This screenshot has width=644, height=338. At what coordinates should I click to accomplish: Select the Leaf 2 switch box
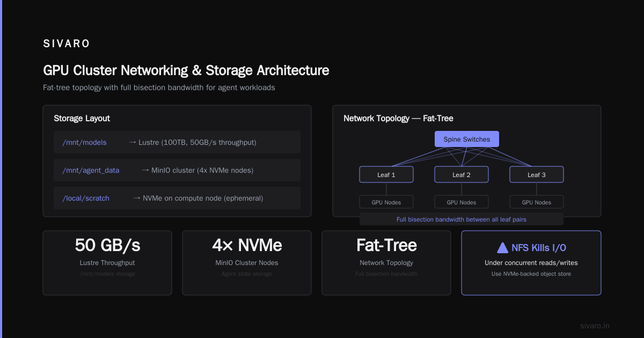462,174
